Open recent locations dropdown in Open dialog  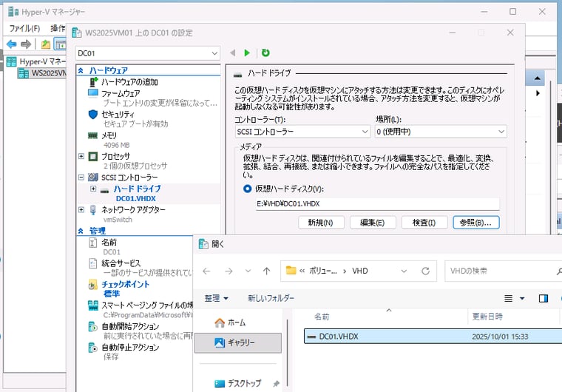coord(248,271)
